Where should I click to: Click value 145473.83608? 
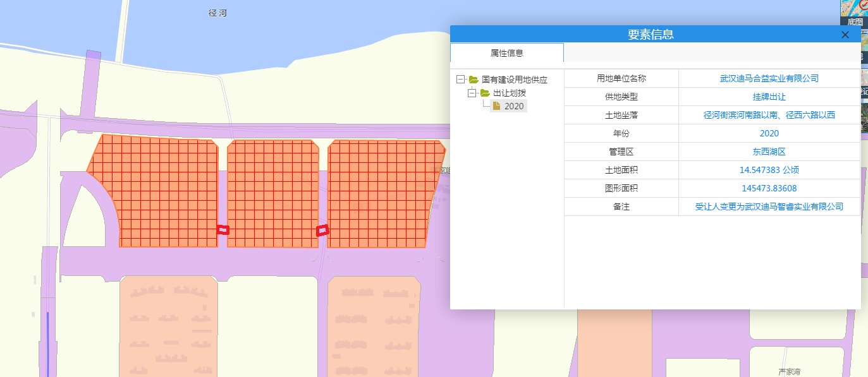[x=769, y=188]
